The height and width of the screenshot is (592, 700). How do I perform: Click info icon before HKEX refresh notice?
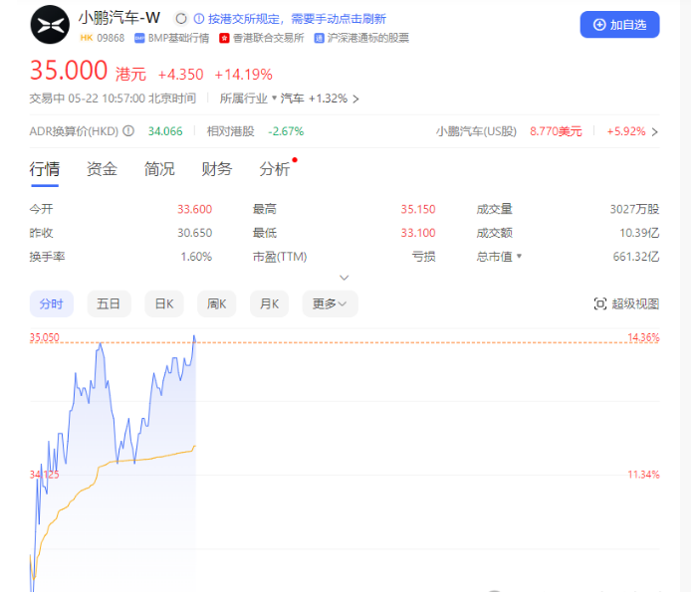[199, 19]
